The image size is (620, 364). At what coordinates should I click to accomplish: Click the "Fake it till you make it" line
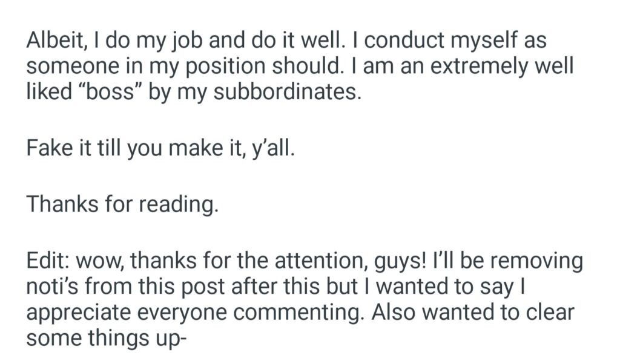coord(160,148)
